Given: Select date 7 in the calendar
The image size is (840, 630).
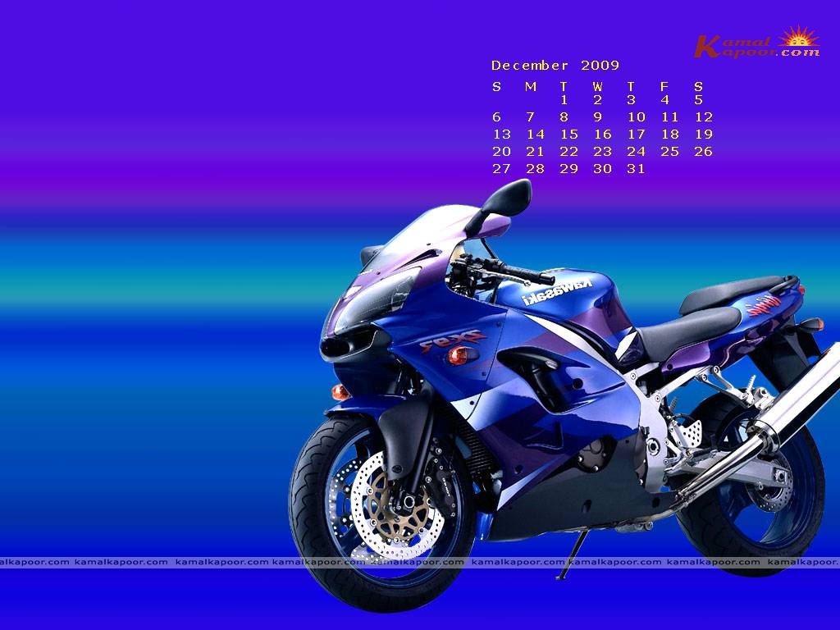Looking at the screenshot, I should [531, 116].
